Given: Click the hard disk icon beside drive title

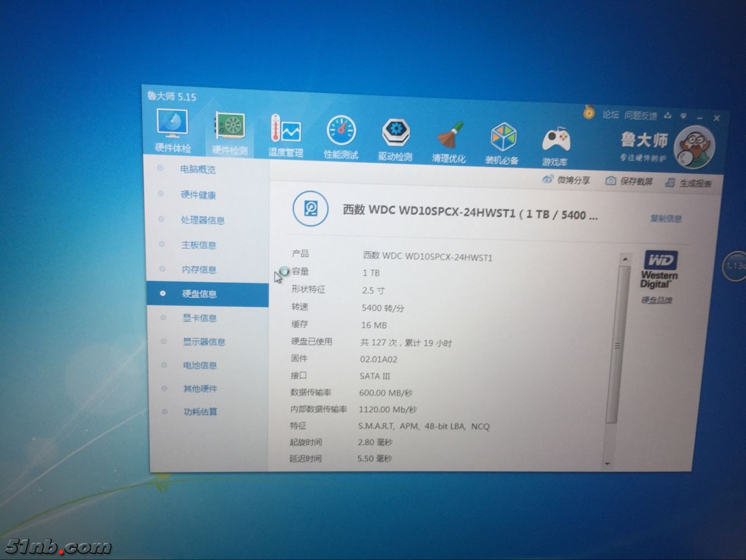Looking at the screenshot, I should [311, 209].
